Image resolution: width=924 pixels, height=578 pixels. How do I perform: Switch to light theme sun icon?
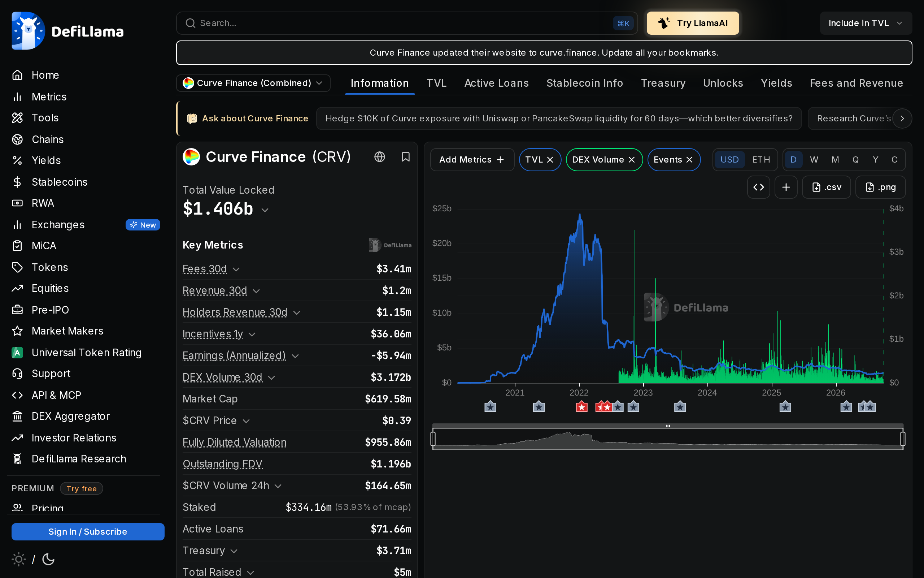(18, 559)
